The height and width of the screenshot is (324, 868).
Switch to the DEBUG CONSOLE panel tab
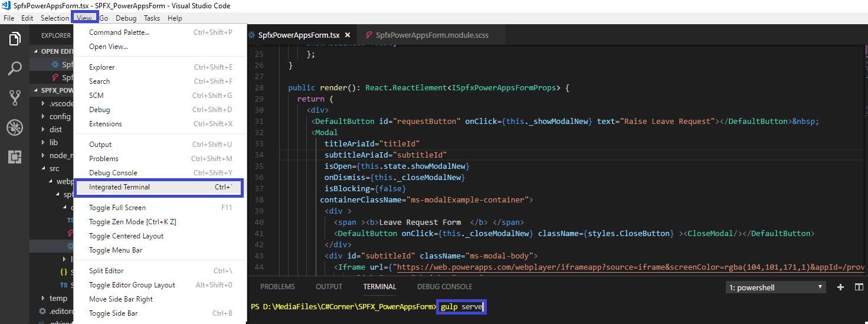point(444,287)
